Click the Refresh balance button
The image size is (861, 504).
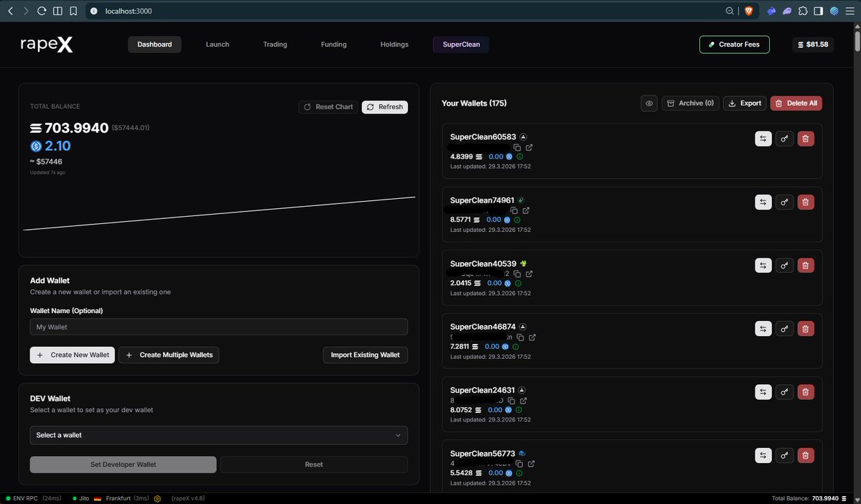click(385, 107)
